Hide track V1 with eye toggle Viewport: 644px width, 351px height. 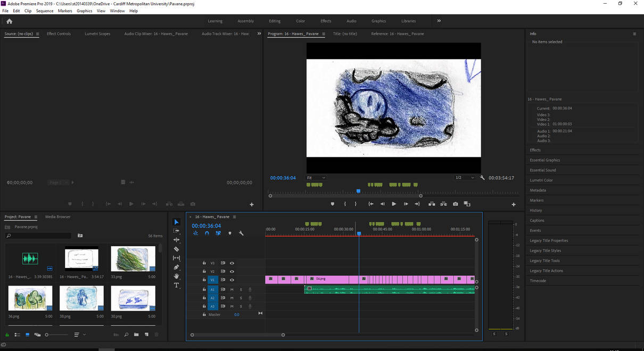click(x=232, y=280)
